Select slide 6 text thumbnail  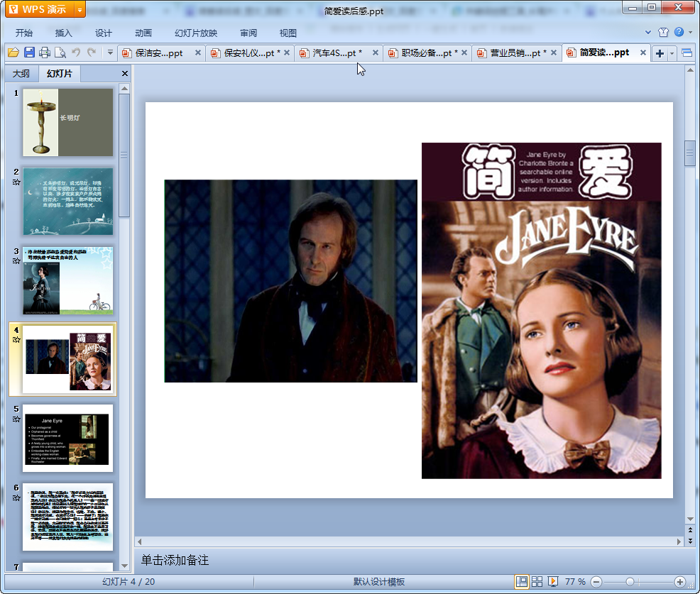coord(68,517)
